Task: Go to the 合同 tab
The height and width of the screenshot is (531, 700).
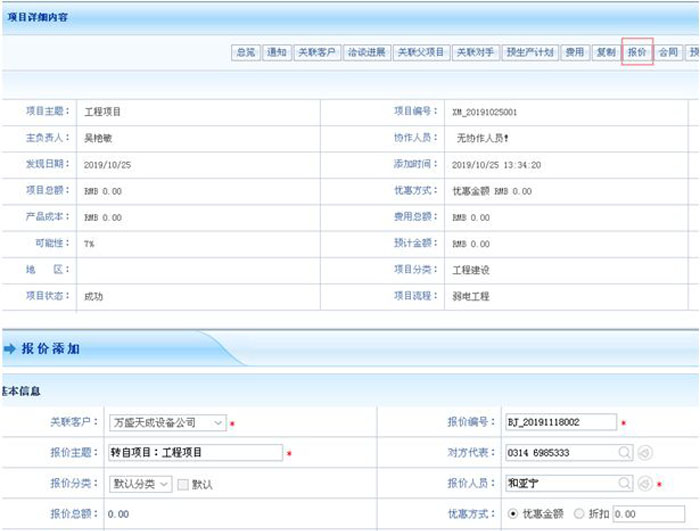Action: click(668, 52)
